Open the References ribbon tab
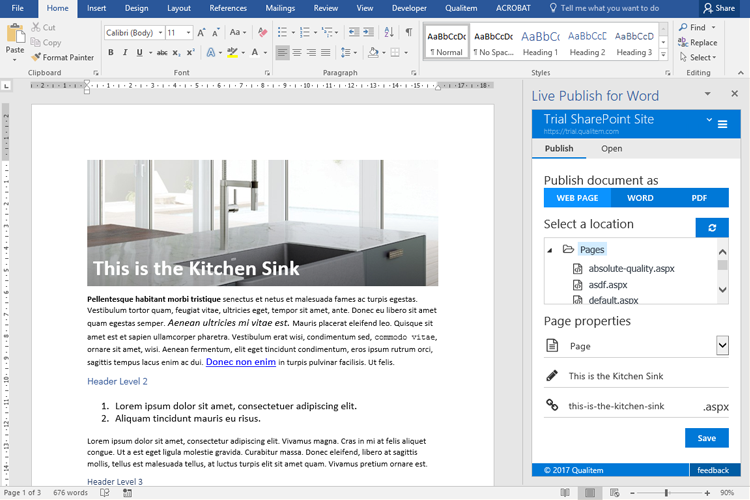This screenshot has height=500, width=750. [228, 8]
